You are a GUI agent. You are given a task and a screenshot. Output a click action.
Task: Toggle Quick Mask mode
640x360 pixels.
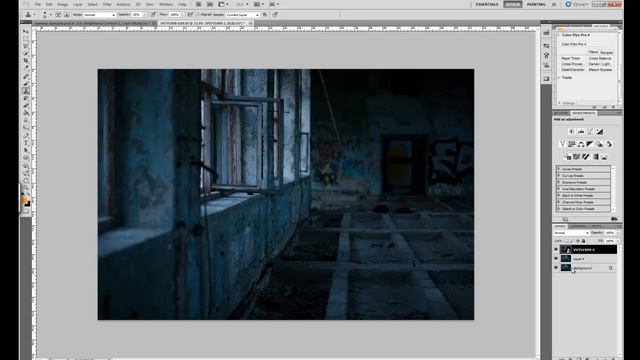(x=26, y=211)
